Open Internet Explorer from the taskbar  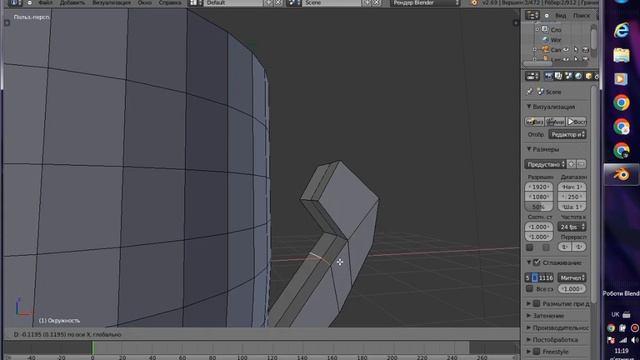pyautogui.click(x=621, y=31)
